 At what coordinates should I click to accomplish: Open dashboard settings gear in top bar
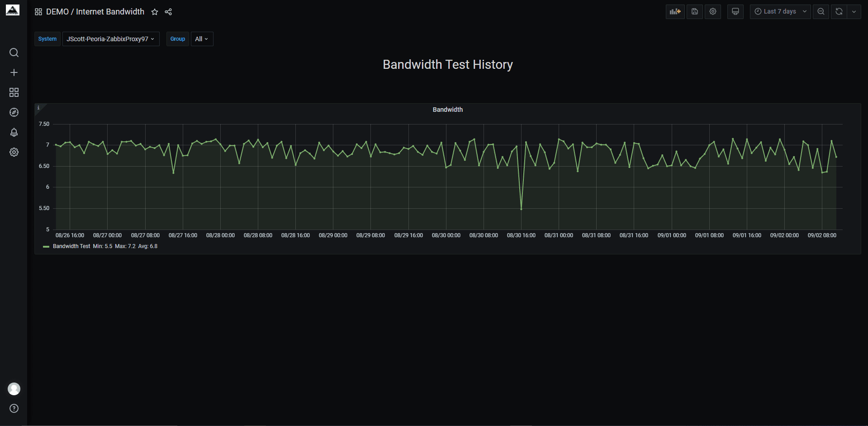[713, 12]
